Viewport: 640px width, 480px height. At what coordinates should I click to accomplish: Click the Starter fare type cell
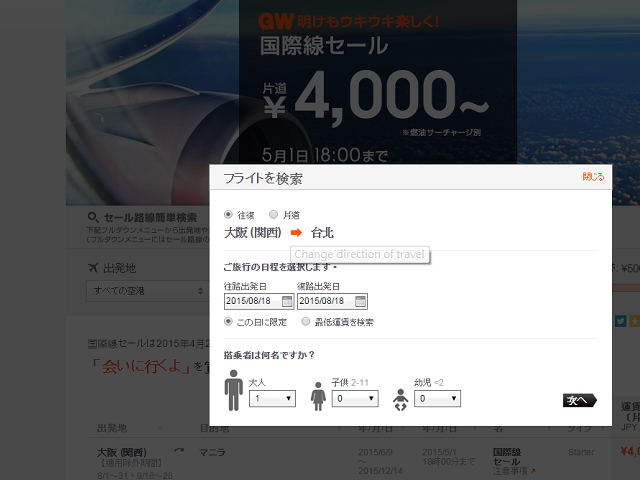(581, 452)
